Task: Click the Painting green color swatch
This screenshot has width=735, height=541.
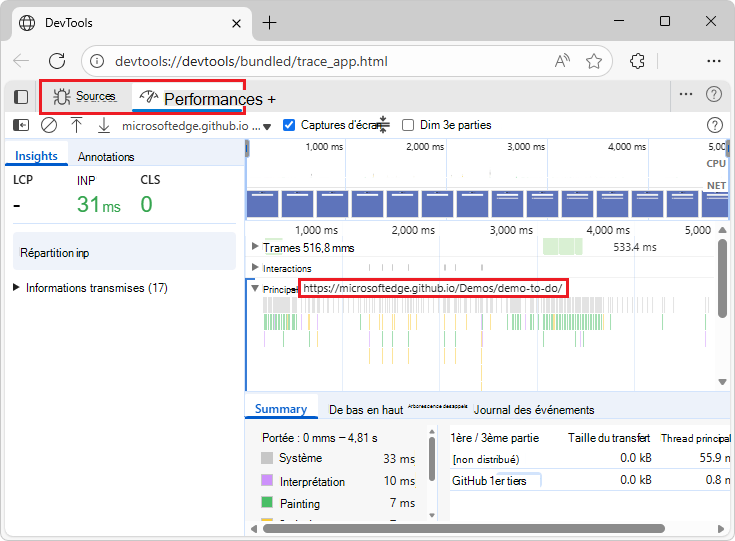Action: pos(267,503)
